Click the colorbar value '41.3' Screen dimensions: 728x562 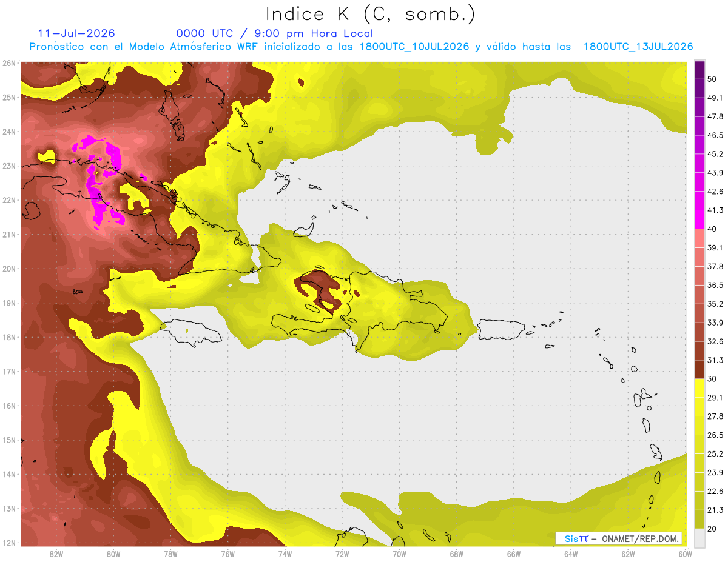pos(715,210)
